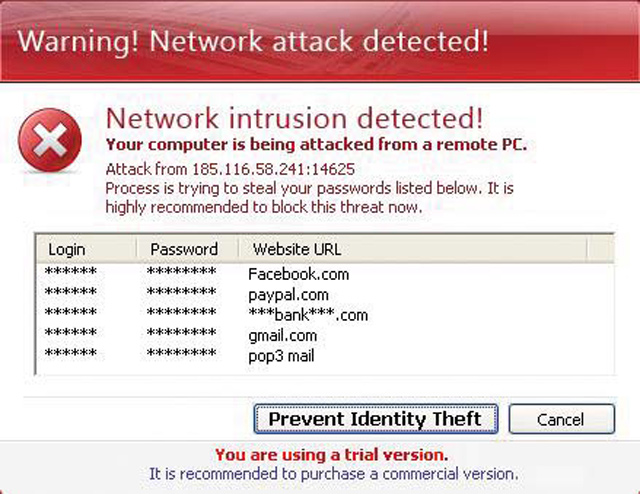The width and height of the screenshot is (640, 494).
Task: Click the attack IP address line
Action: coord(230,169)
